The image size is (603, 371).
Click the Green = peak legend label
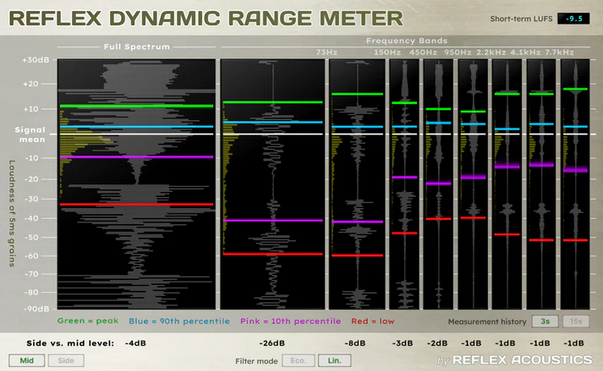[x=88, y=321]
